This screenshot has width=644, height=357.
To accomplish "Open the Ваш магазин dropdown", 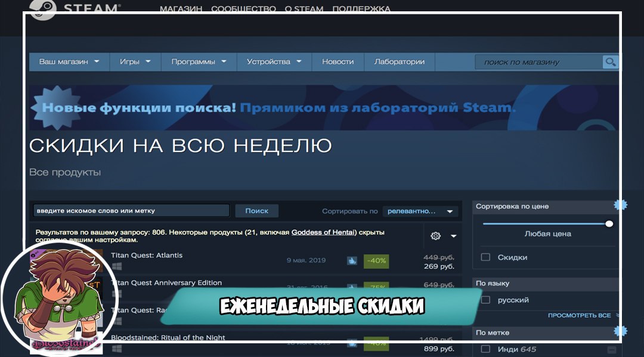I will click(x=69, y=61).
